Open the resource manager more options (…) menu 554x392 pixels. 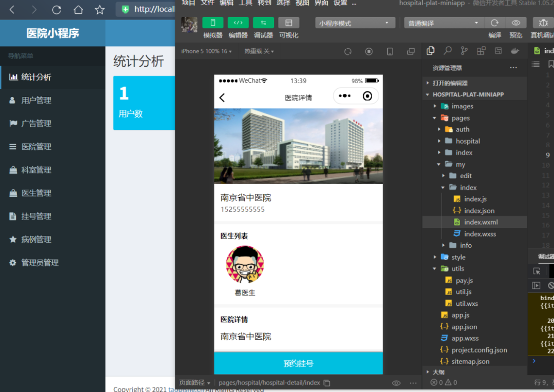tap(513, 68)
